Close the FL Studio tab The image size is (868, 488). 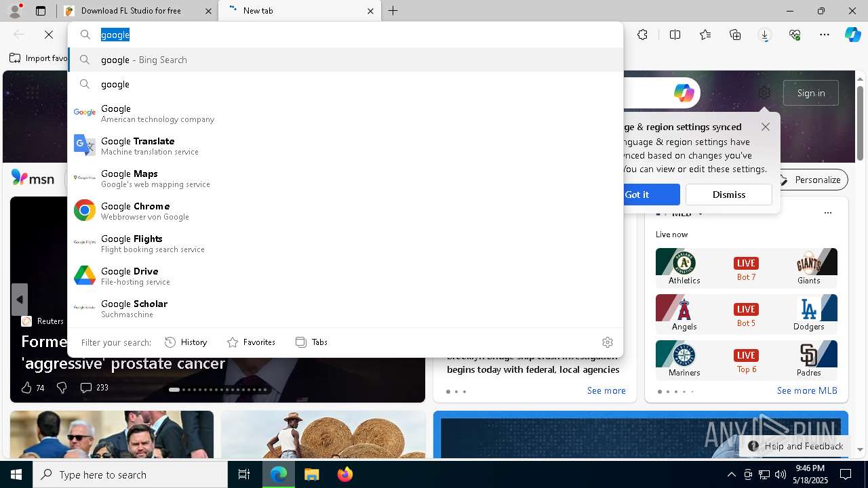click(208, 11)
